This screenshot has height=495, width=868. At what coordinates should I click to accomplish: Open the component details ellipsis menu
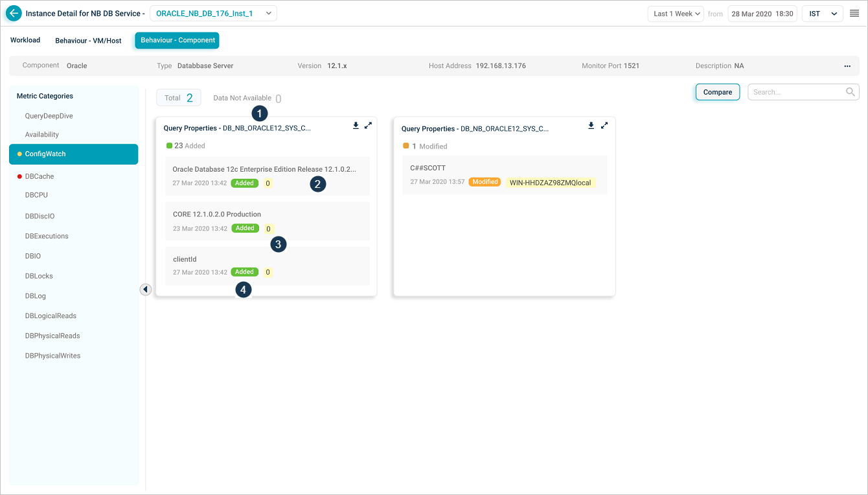pyautogui.click(x=847, y=66)
